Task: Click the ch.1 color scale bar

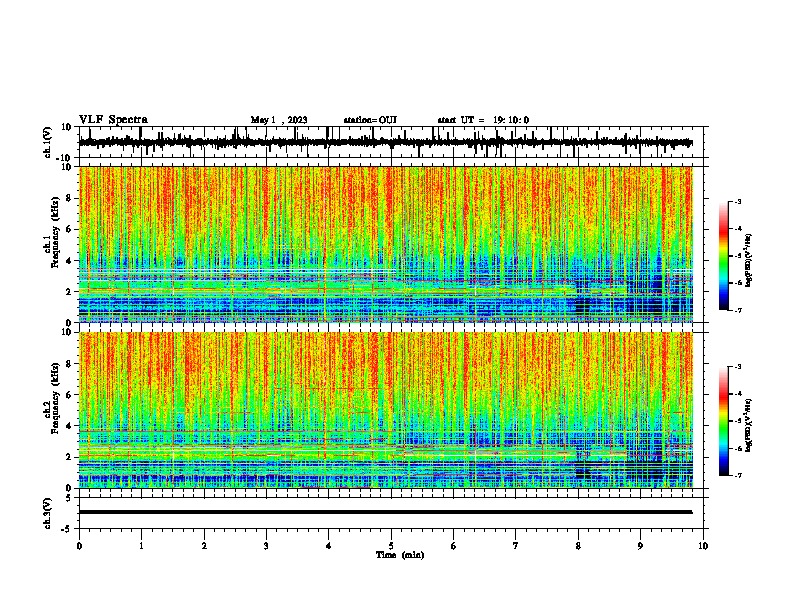Action: coord(724,256)
